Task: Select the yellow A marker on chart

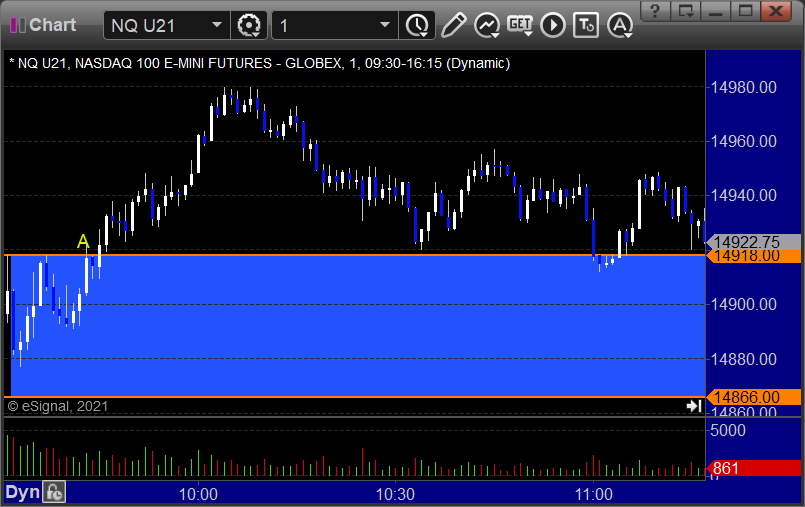Action: (83, 241)
